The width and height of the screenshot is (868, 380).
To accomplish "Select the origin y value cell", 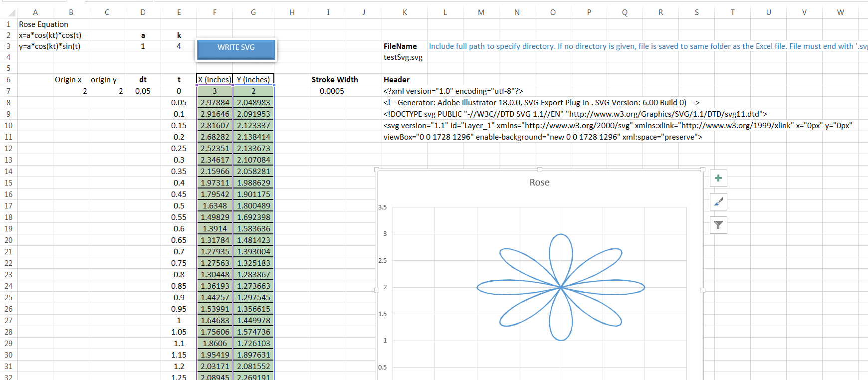I will tap(107, 91).
